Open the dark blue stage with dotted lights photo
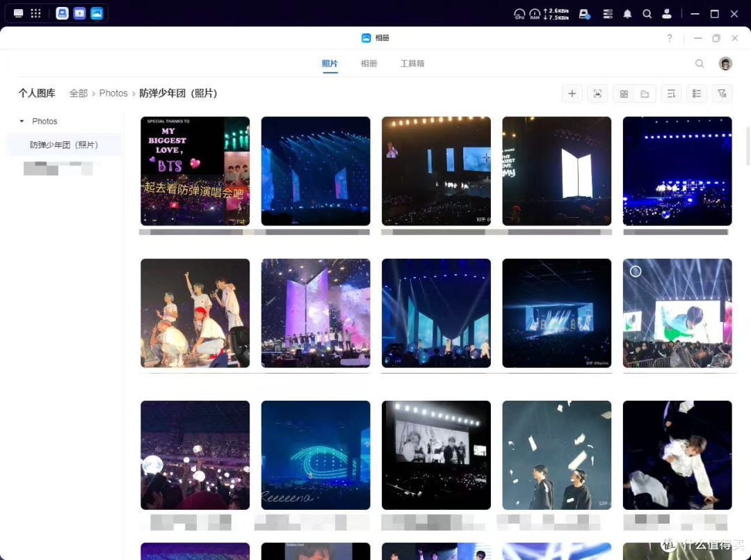Screen dimensions: 751x560 point(677,171)
